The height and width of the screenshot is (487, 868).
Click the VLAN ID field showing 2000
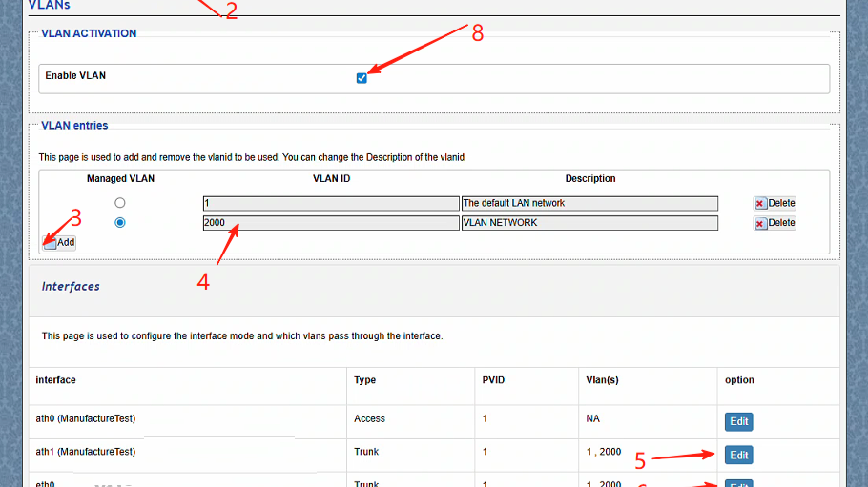tap(330, 223)
